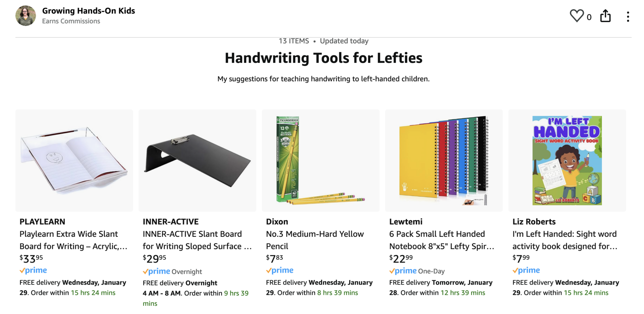
Task: Open the three-dot more options menu
Action: click(628, 17)
